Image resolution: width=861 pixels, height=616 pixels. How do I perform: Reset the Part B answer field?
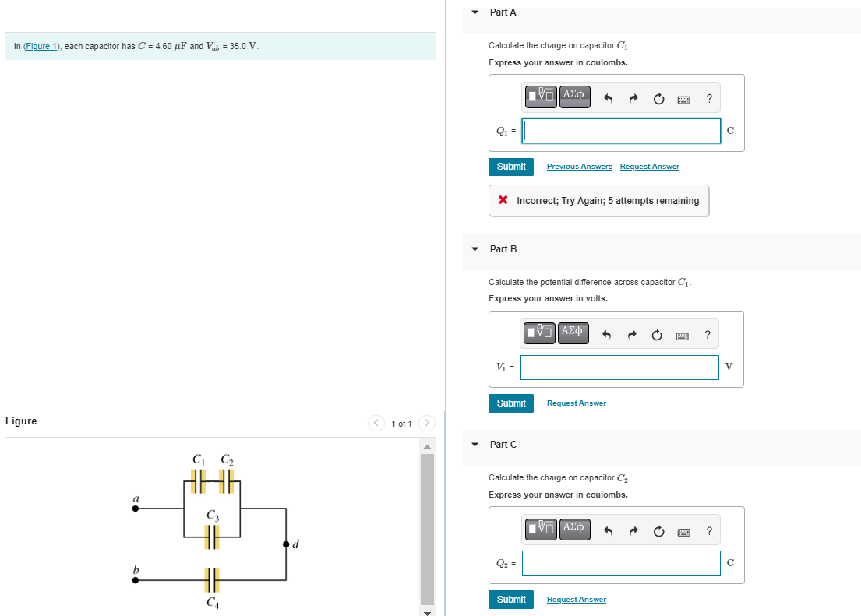(657, 336)
